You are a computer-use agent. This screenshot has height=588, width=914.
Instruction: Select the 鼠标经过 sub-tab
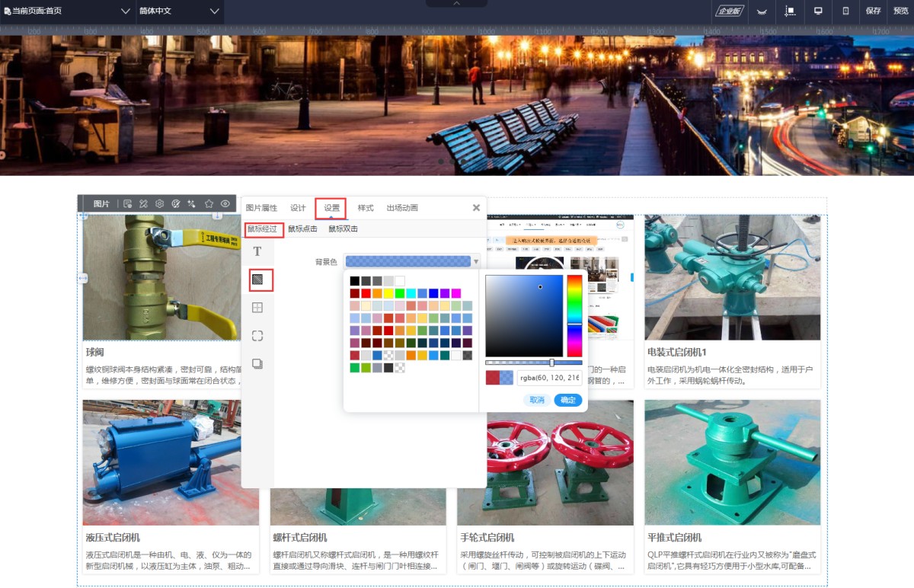pos(262,229)
